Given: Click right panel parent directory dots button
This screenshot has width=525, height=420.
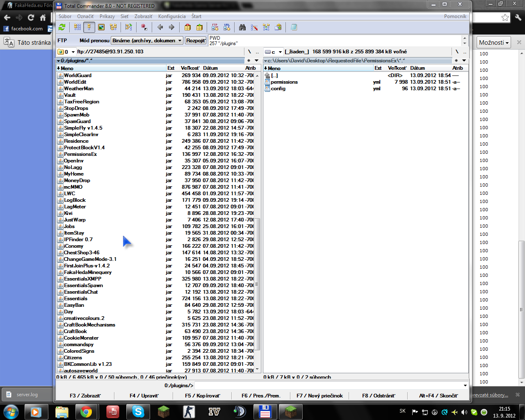Looking at the screenshot, I should 465,52.
